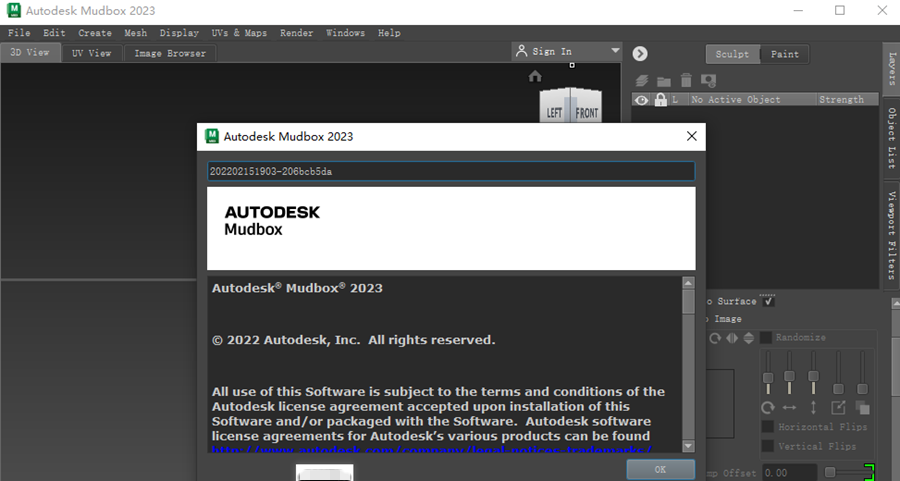
Task: Click the home view icon in viewport
Action: (535, 76)
